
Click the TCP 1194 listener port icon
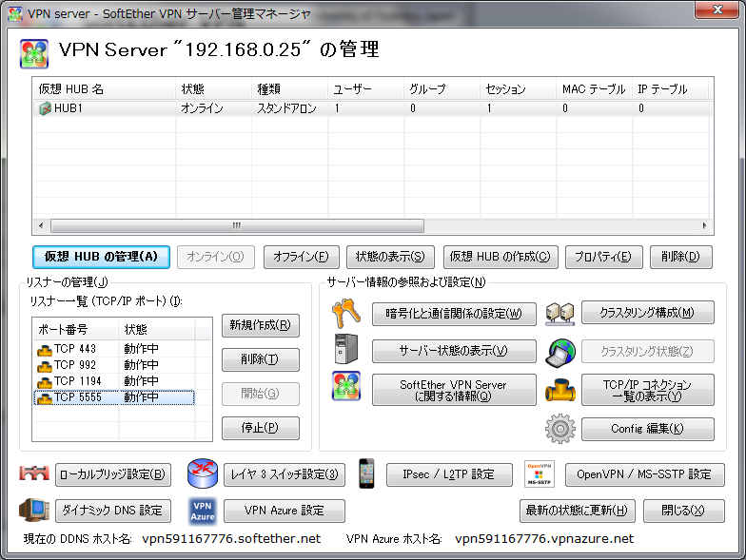(x=44, y=382)
